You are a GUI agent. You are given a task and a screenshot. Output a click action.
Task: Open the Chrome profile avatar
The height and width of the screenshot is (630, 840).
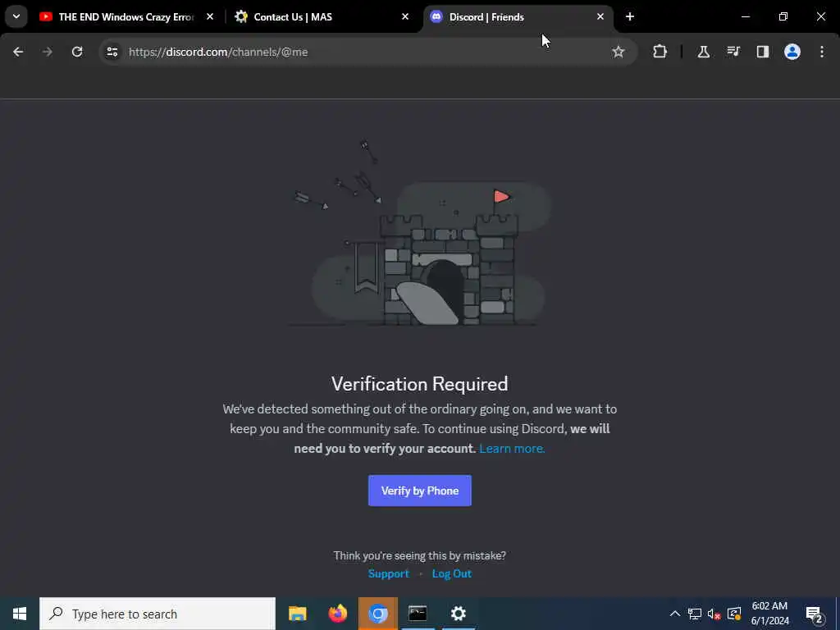pyautogui.click(x=792, y=52)
